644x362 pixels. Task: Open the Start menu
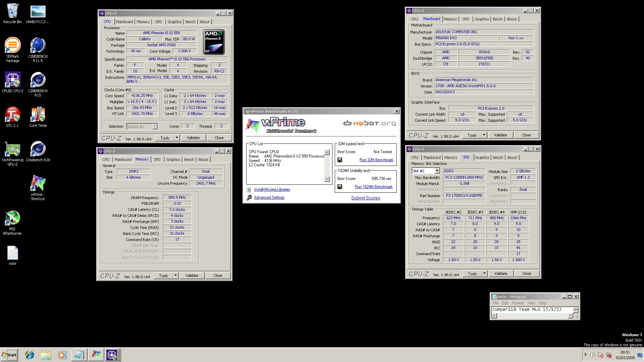(x=9, y=355)
